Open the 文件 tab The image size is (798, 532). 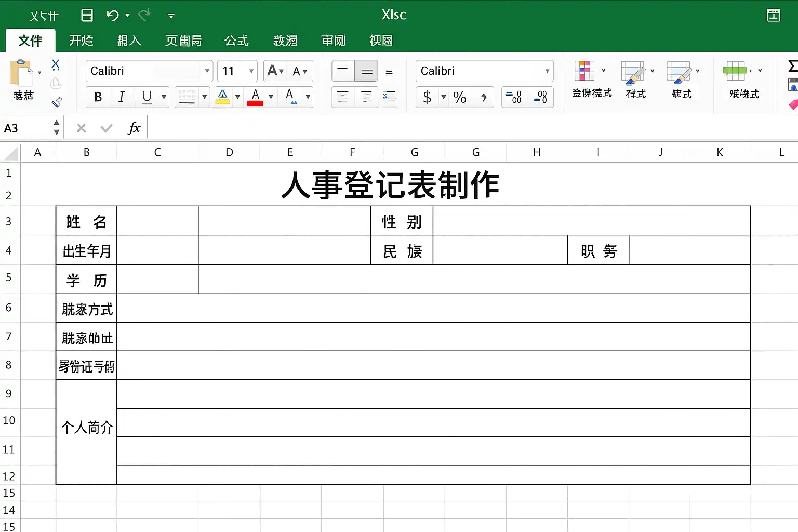pos(30,41)
